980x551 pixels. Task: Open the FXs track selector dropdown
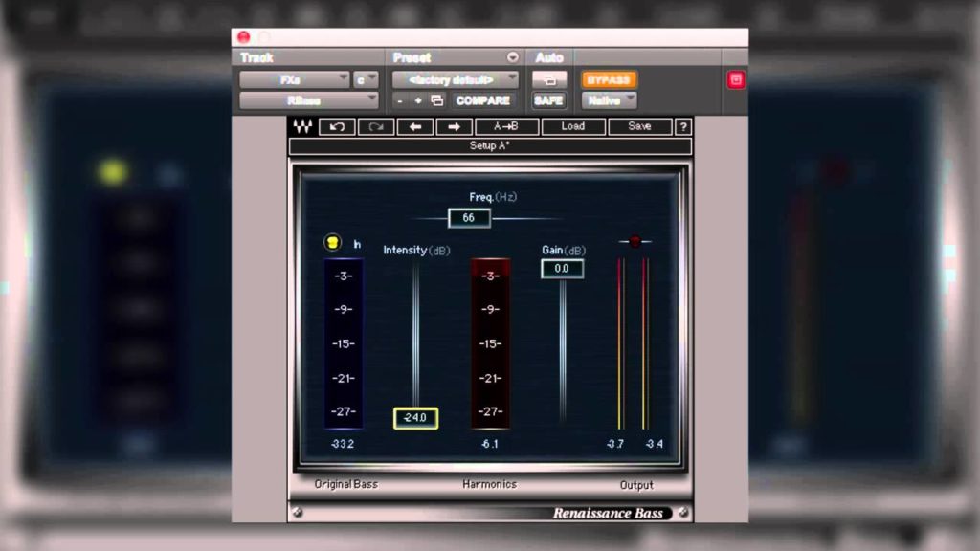(295, 80)
